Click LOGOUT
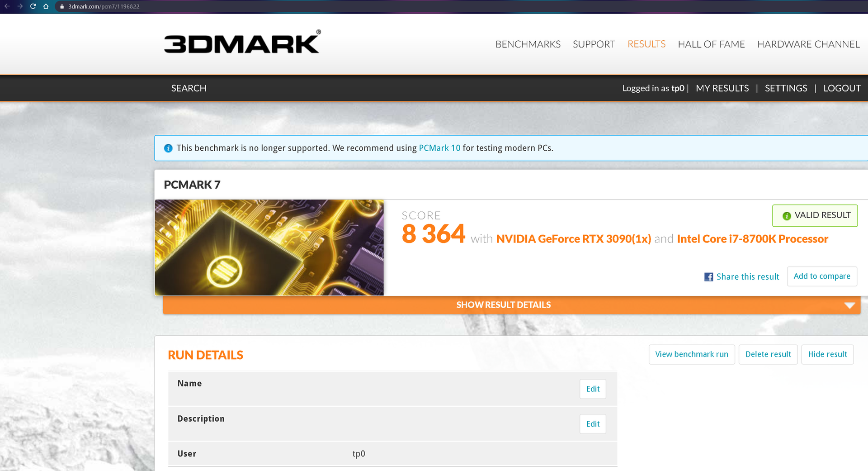Viewport: 868px width, 471px height. coord(842,88)
